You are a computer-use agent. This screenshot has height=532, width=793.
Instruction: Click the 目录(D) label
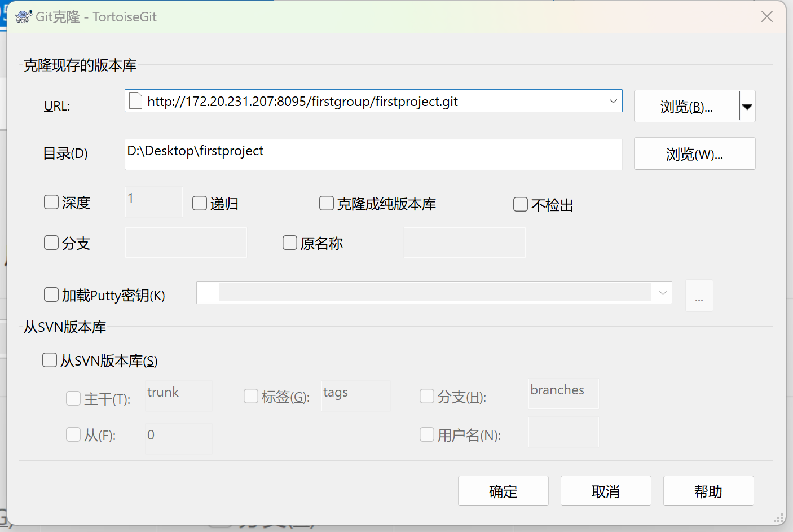pyautogui.click(x=65, y=153)
